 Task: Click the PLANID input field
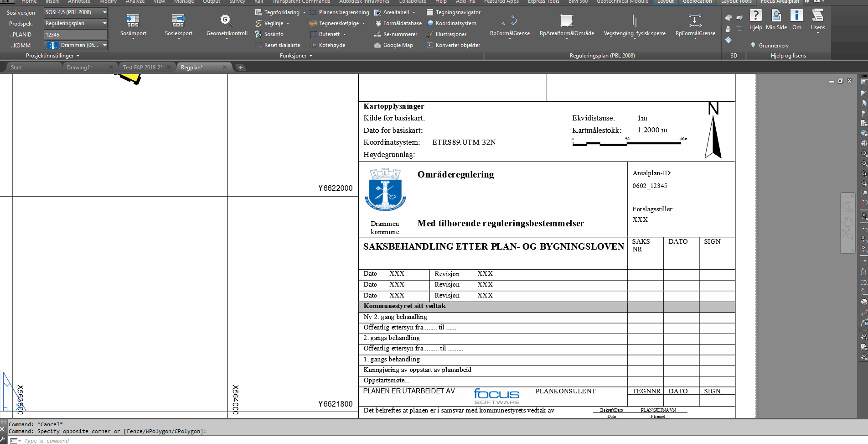76,34
